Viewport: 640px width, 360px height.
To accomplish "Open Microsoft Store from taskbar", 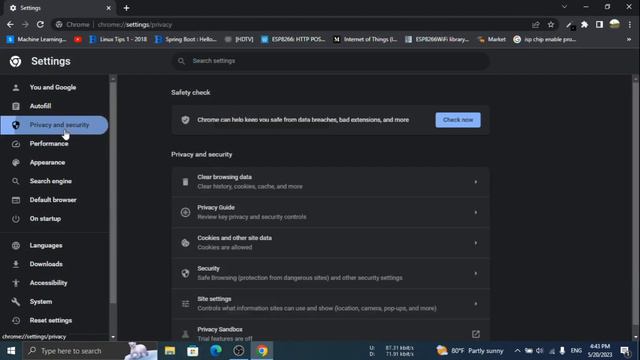I will coord(193,351).
